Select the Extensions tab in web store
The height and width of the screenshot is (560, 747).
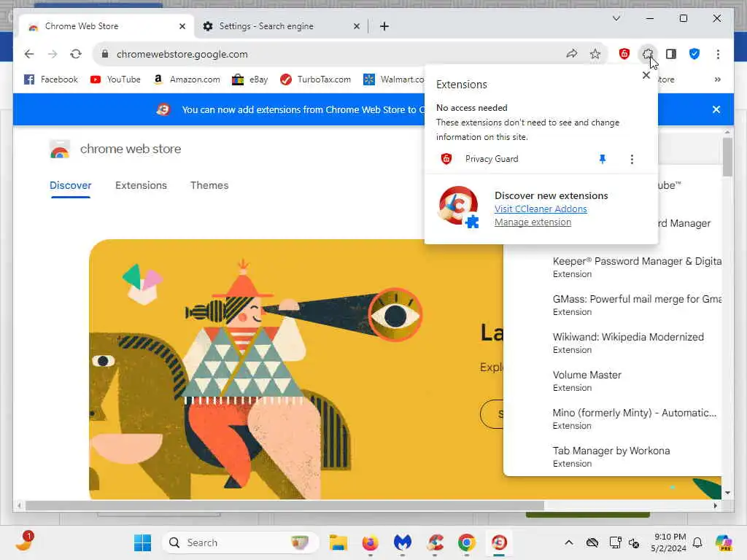click(x=141, y=186)
